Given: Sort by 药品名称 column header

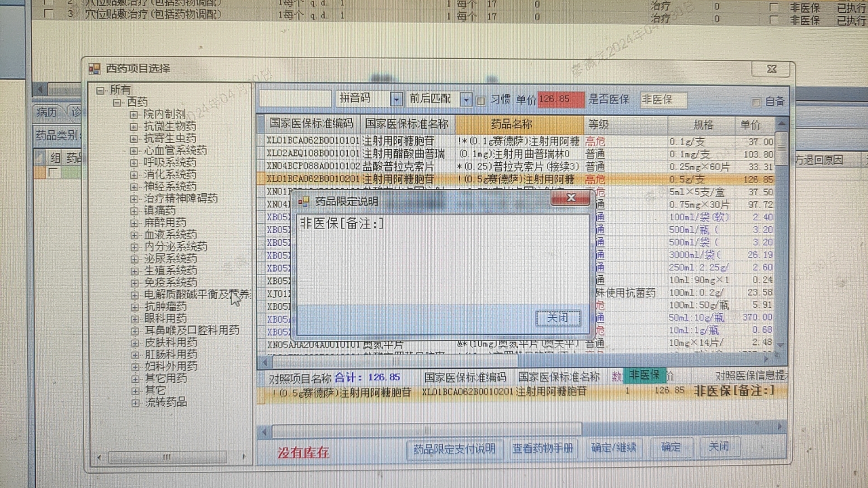Looking at the screenshot, I should [511, 124].
